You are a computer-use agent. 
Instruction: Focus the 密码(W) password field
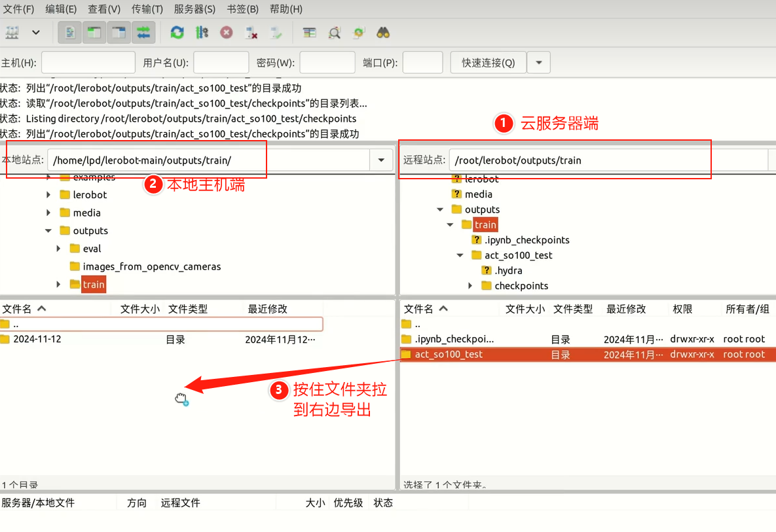(x=327, y=62)
